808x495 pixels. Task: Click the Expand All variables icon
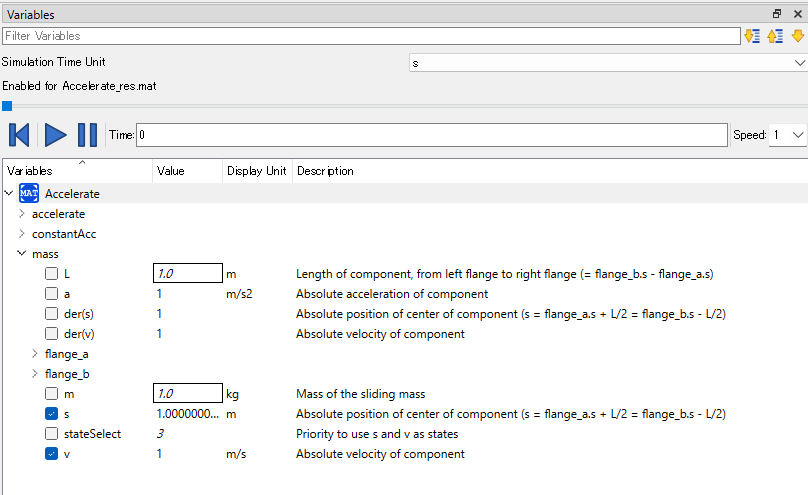[752, 36]
